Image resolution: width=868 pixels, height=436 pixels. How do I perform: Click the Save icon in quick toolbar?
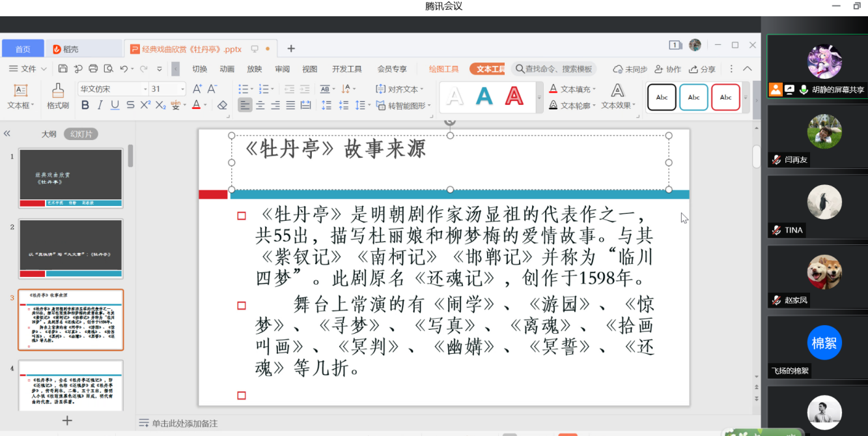63,68
